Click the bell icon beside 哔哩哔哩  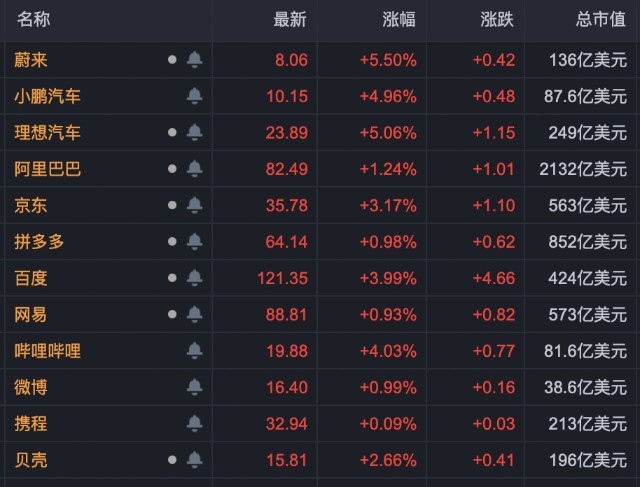coord(195,351)
